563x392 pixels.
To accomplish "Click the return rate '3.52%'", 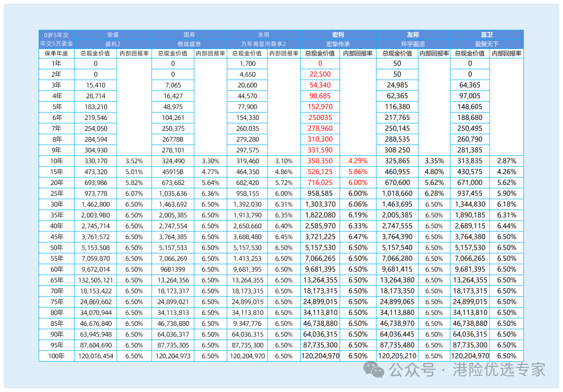I will click(x=134, y=161).
